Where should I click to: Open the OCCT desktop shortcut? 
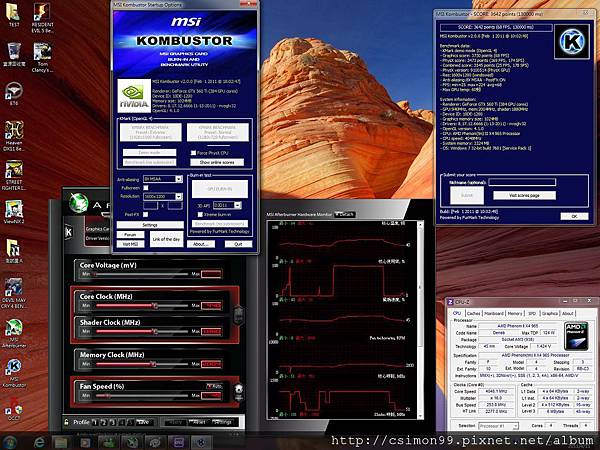pos(14,407)
